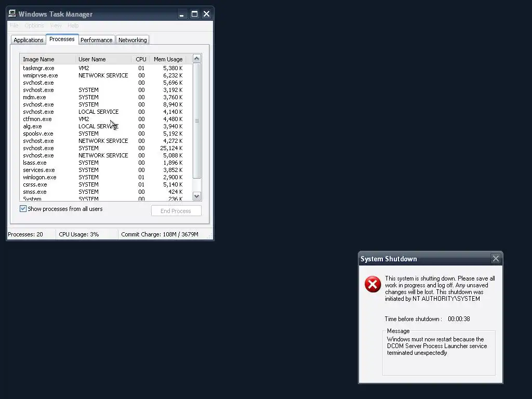Click the process list scroll down arrow
The height and width of the screenshot is (399, 532).
tap(197, 196)
